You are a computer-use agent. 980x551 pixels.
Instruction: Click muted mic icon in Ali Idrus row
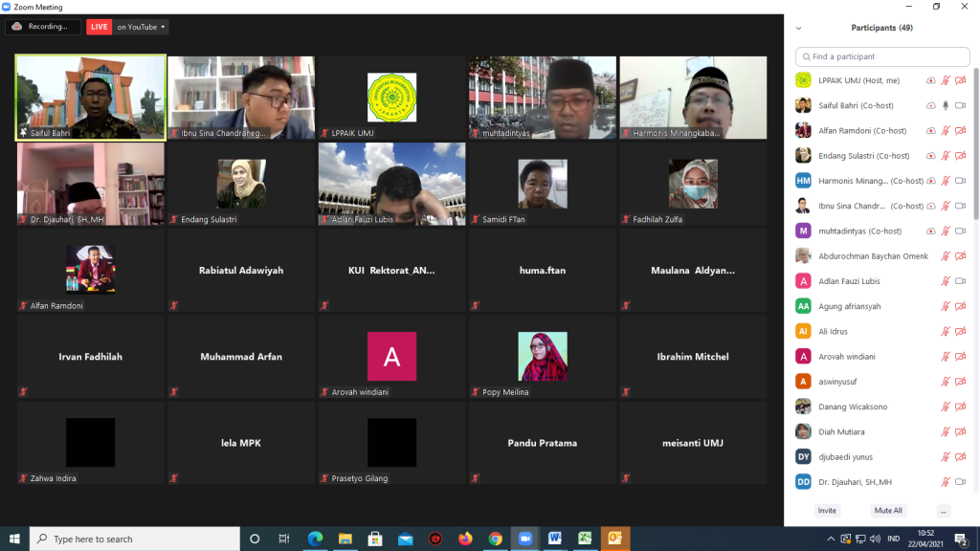pyautogui.click(x=946, y=331)
